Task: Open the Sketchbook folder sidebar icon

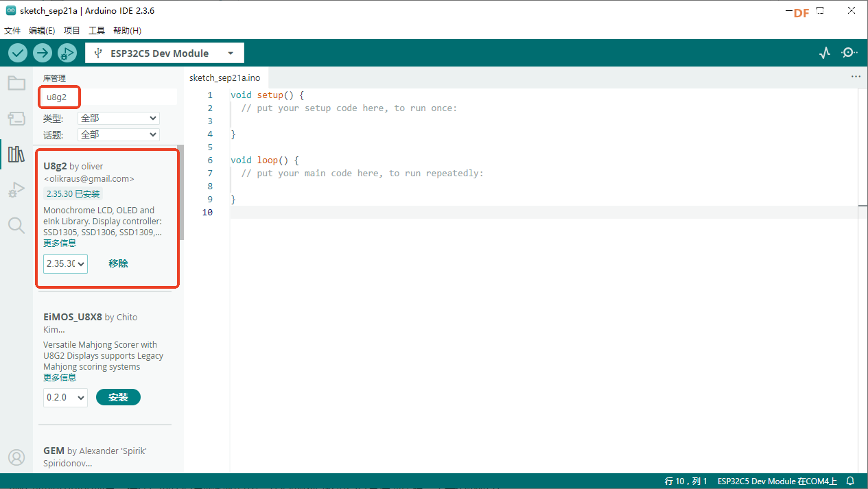Action: click(x=16, y=83)
